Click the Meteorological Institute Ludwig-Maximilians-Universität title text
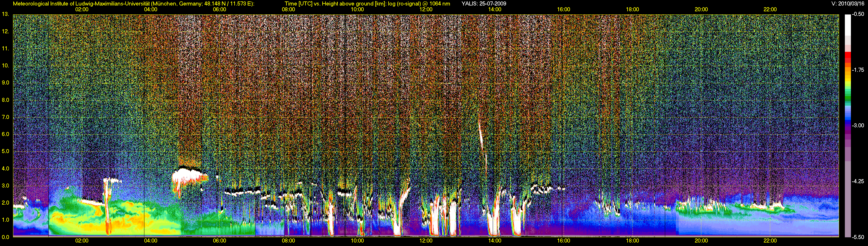The width and height of the screenshot is (868, 246). pyautogui.click(x=133, y=4)
